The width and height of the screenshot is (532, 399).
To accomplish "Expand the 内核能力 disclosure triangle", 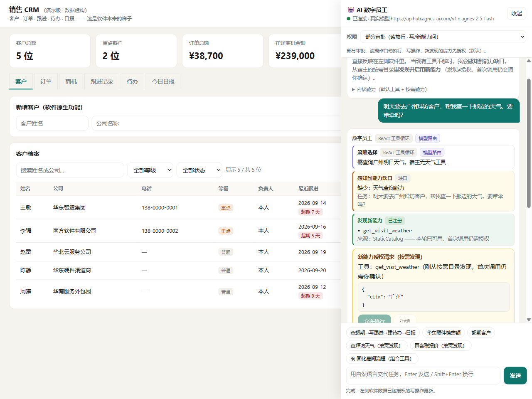I will 353,89.
